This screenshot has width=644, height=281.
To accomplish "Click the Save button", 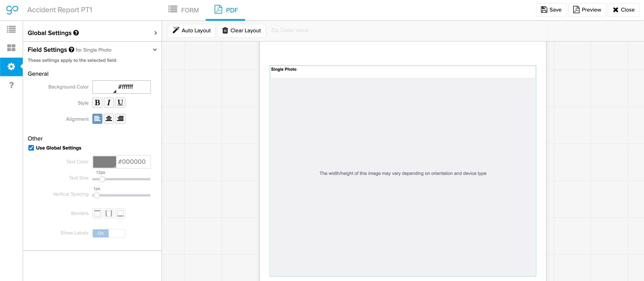I will (x=551, y=10).
